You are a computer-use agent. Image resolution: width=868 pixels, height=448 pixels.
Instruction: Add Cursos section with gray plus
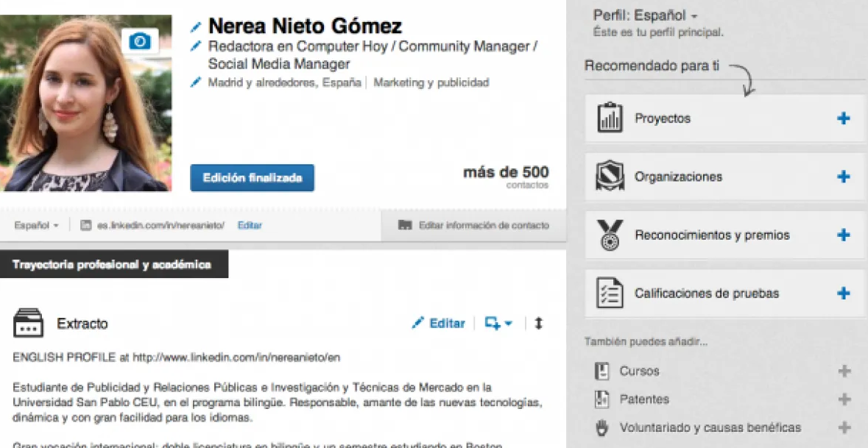tap(844, 371)
